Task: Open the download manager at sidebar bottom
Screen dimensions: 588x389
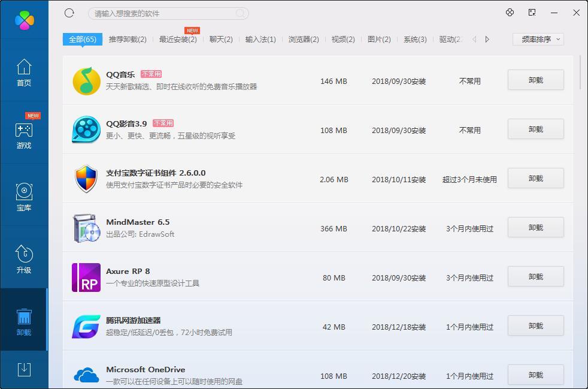Action: [23, 370]
